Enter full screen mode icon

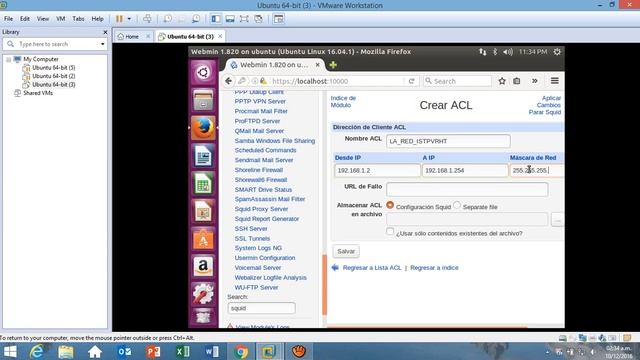(244, 19)
